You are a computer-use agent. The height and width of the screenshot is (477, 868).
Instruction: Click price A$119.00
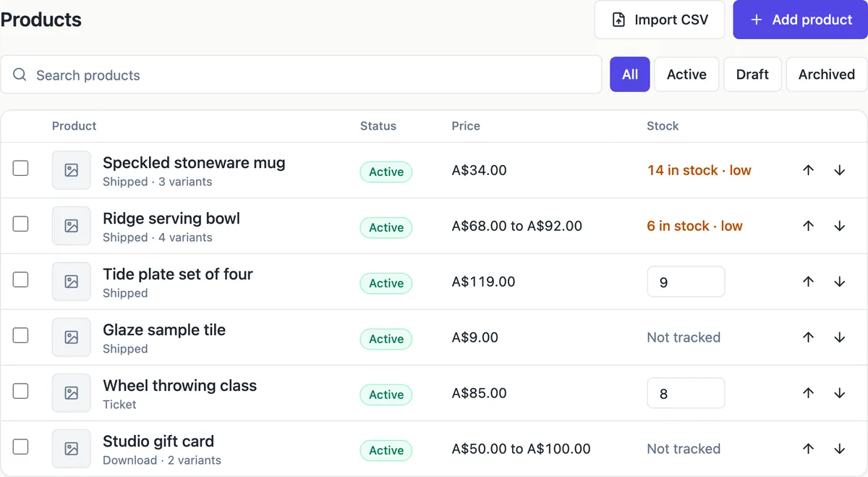(484, 282)
